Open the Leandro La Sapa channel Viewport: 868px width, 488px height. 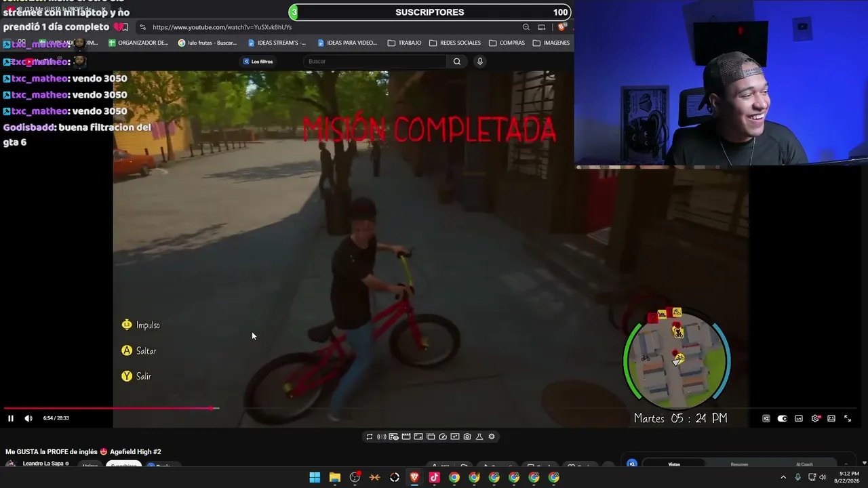[43, 464]
